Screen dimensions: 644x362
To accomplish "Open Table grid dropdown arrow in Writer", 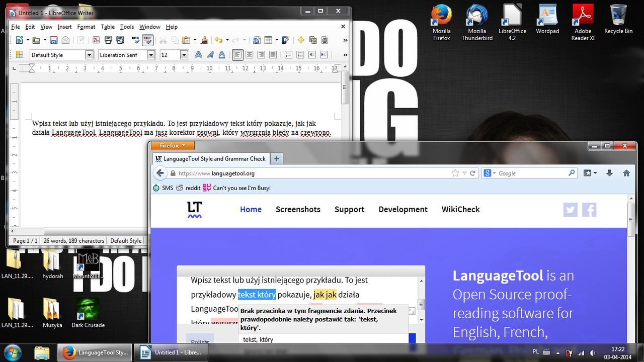I will pyautogui.click(x=277, y=40).
